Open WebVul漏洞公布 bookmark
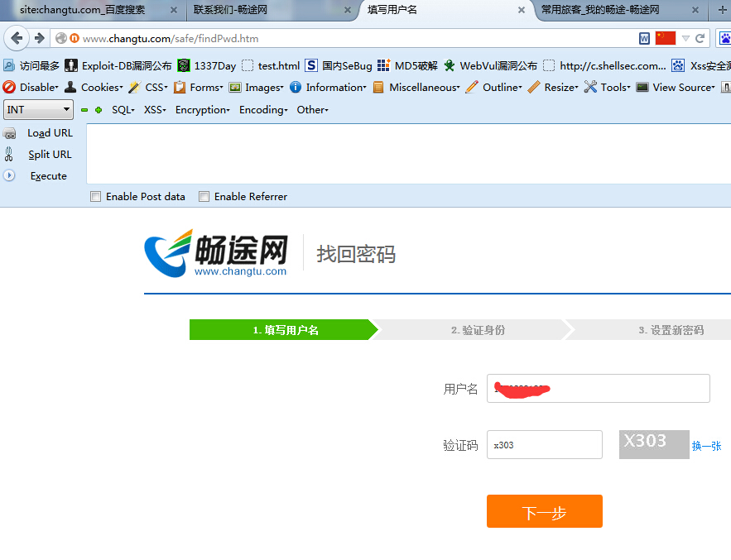This screenshot has width=731, height=560. pos(490,65)
